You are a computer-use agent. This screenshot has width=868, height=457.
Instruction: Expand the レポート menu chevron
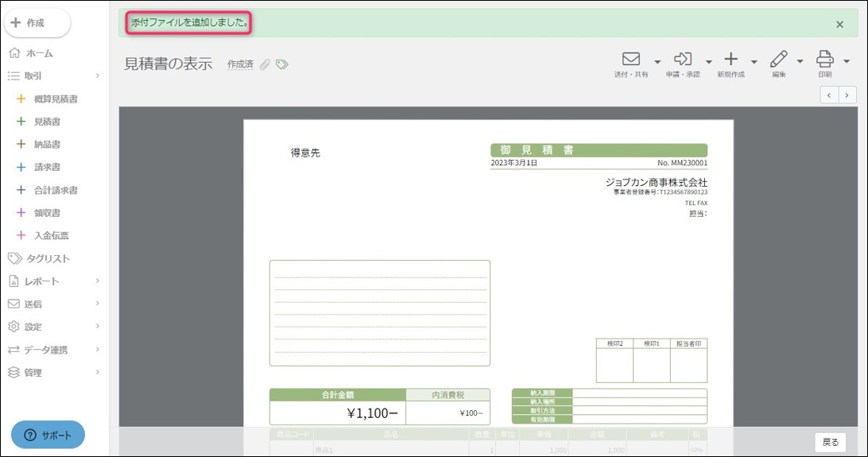[98, 281]
